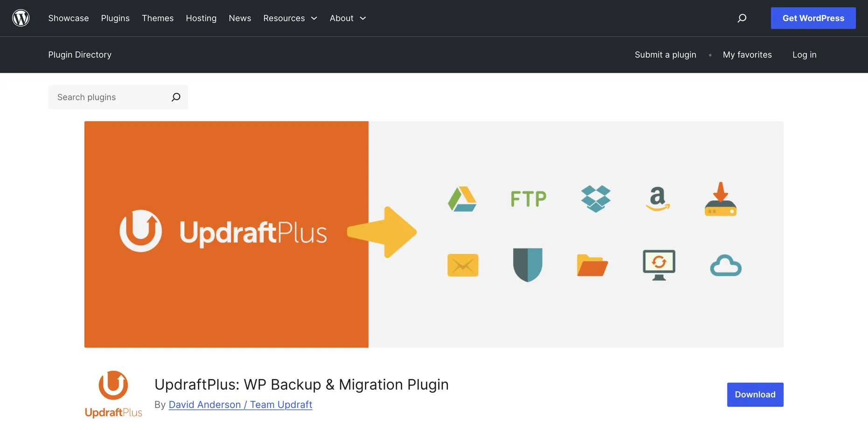
Task: Click the Amazon icon in banner
Action: tap(658, 199)
